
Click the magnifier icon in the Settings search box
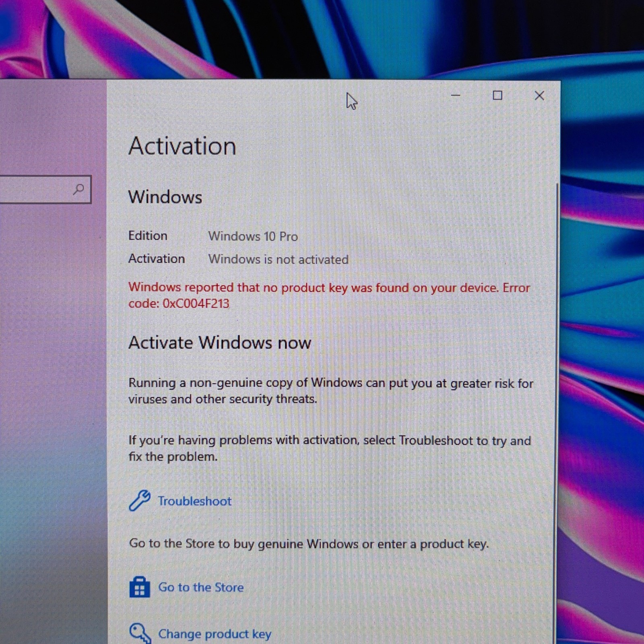78,189
